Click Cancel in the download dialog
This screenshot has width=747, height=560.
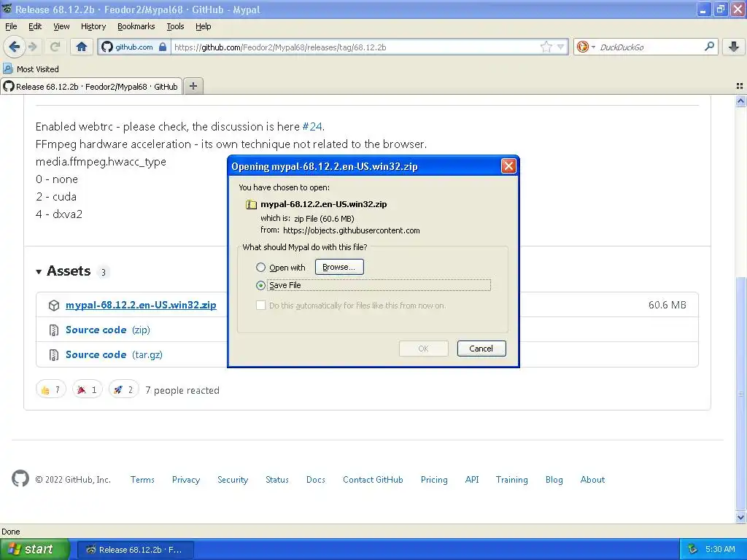(x=481, y=349)
